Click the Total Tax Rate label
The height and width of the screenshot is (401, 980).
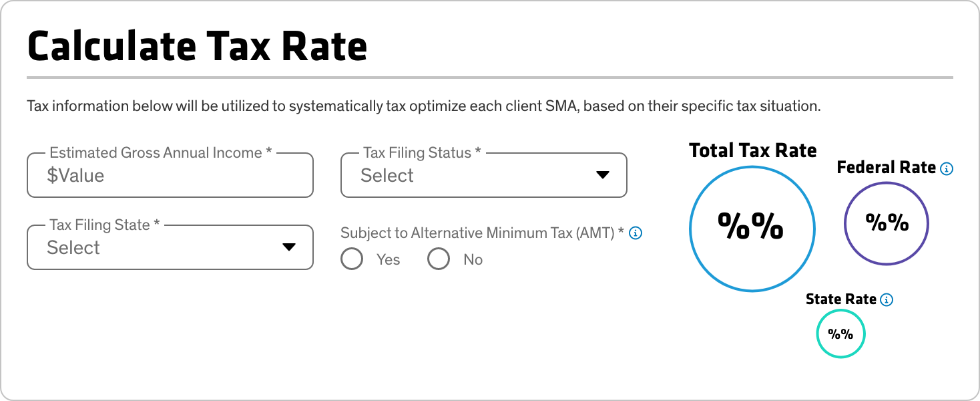point(752,150)
